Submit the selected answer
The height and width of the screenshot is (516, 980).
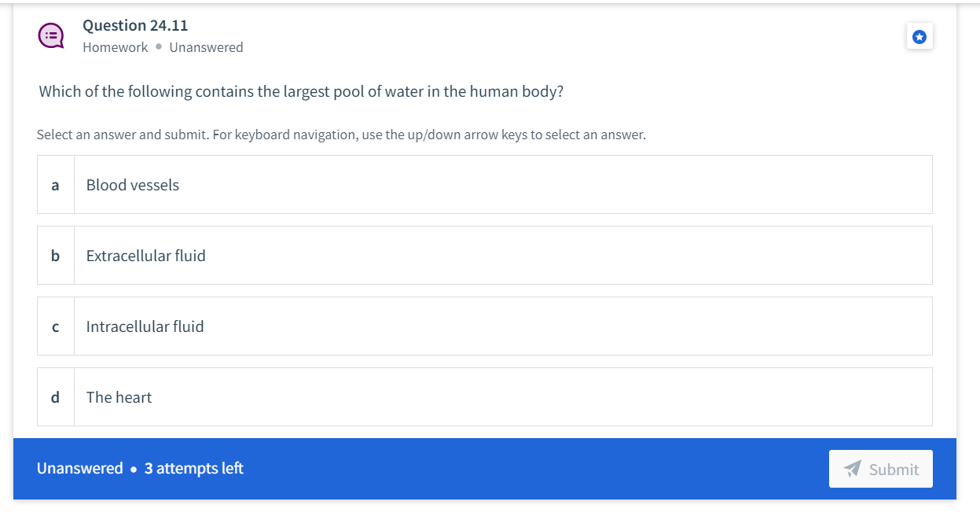tap(881, 469)
